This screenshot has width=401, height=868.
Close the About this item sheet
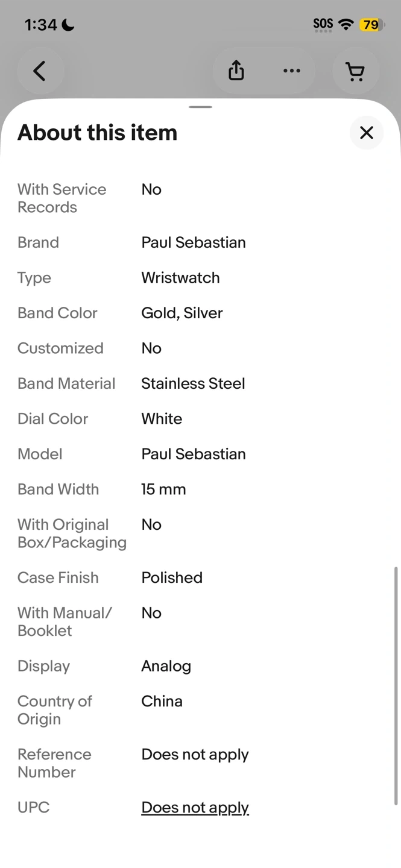click(367, 133)
